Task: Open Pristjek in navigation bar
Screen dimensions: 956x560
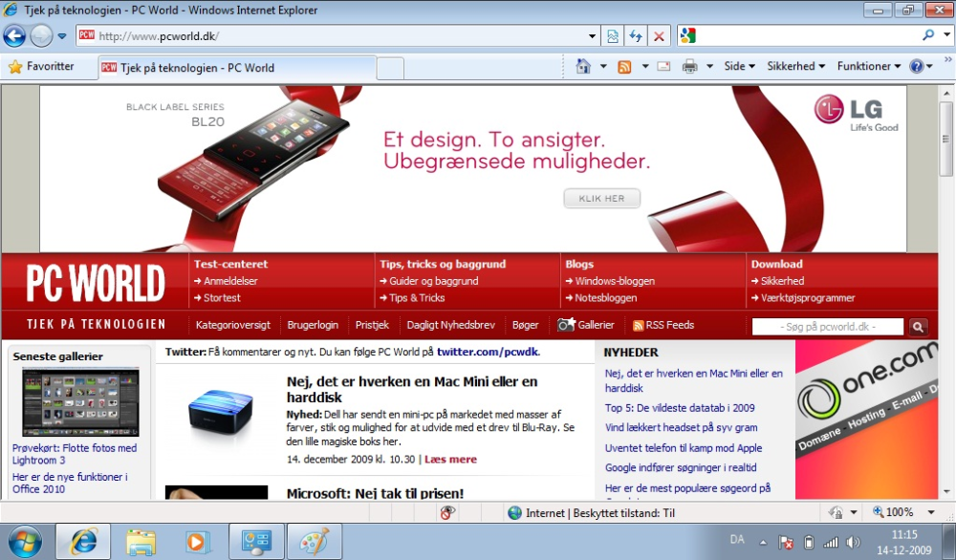Action: (372, 325)
